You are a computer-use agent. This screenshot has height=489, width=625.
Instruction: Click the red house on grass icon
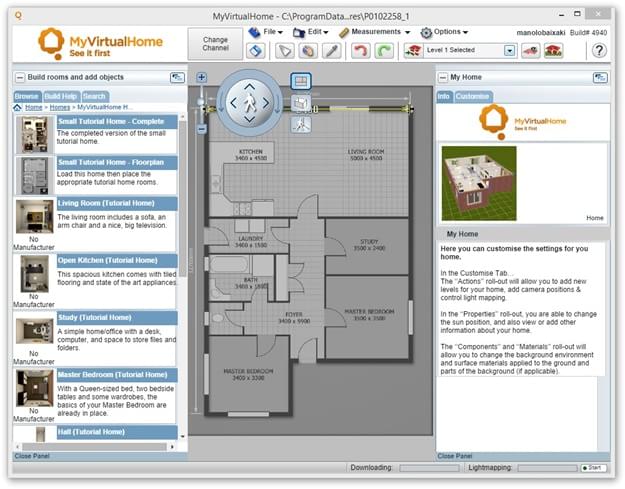(x=554, y=51)
